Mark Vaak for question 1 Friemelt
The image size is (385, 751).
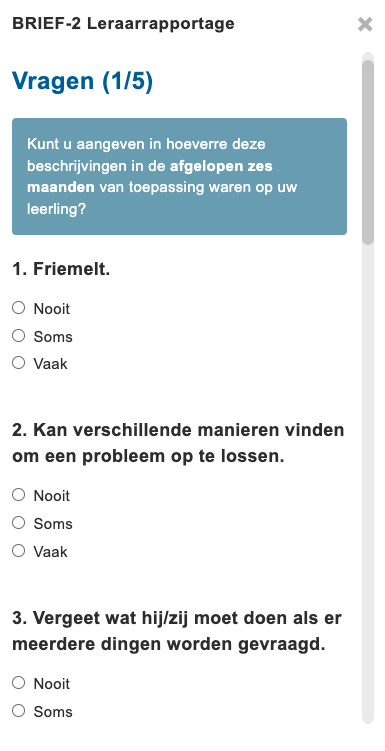(x=19, y=363)
